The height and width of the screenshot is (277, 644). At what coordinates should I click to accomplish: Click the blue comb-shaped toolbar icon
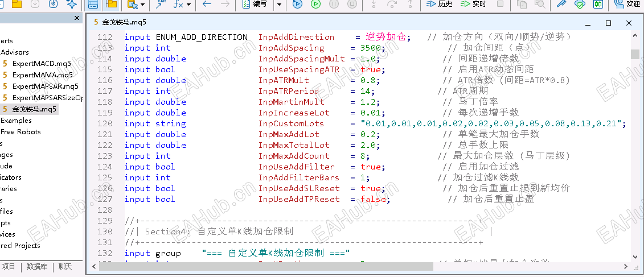pyautogui.click(x=561, y=4)
